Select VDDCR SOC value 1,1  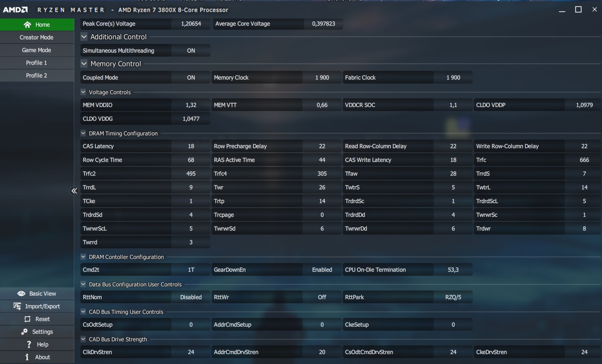pos(453,105)
